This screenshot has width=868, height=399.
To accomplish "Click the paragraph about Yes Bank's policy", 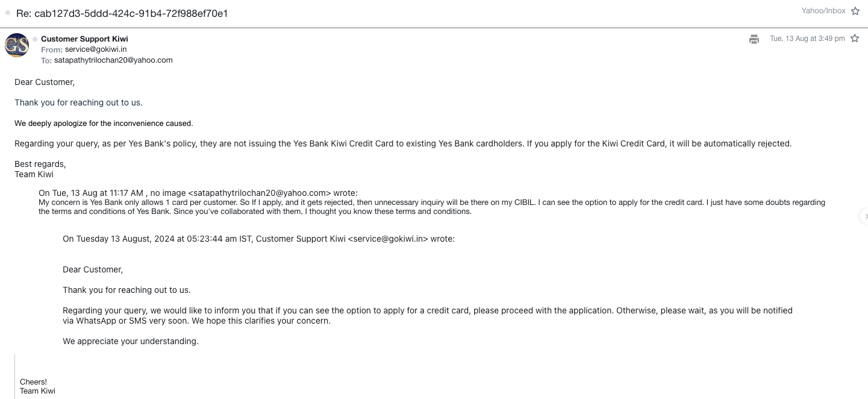I will tap(402, 143).
